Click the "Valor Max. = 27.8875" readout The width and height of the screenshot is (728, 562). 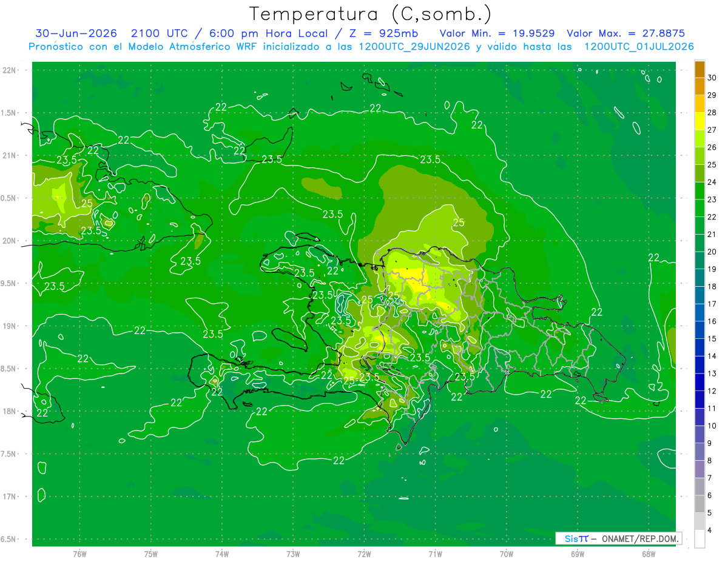point(625,33)
